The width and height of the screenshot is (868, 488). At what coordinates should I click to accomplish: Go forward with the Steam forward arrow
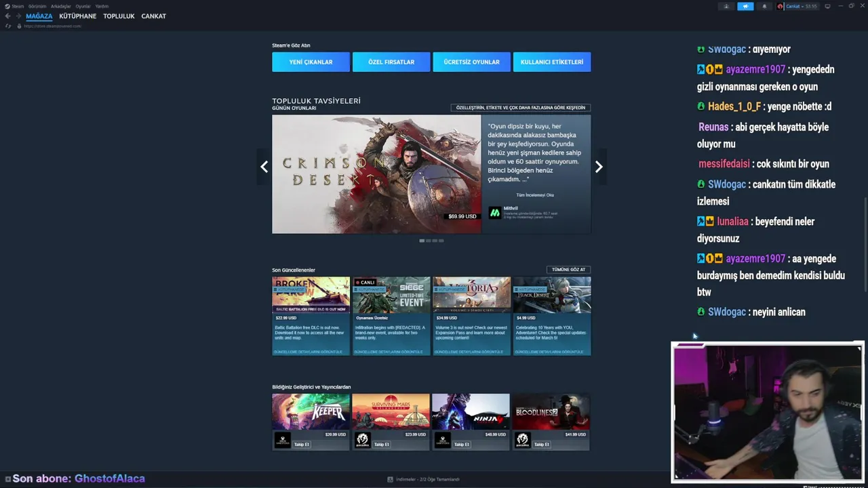[x=18, y=16]
